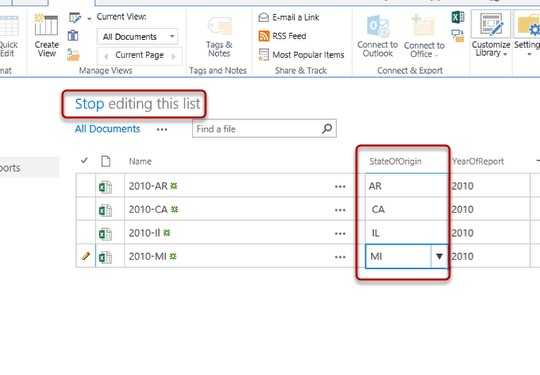540x375 pixels.
Task: Click Excel icon for 2010-MI
Action: (x=105, y=257)
